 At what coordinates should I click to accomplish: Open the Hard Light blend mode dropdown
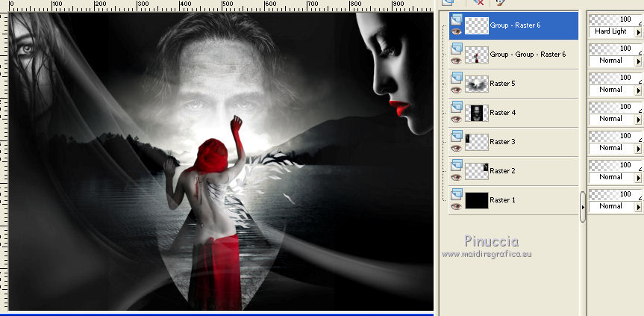tap(638, 31)
